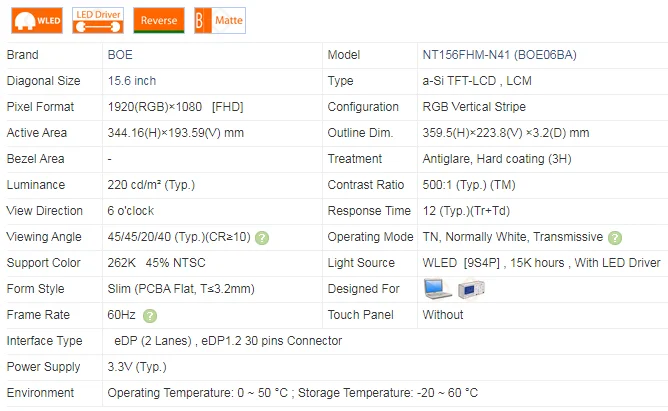Click the 262K 45% NTSC support color value

pos(156,263)
